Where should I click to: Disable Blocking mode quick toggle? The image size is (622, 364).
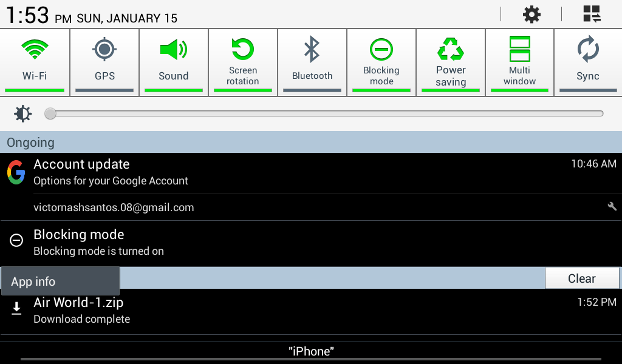(x=381, y=62)
